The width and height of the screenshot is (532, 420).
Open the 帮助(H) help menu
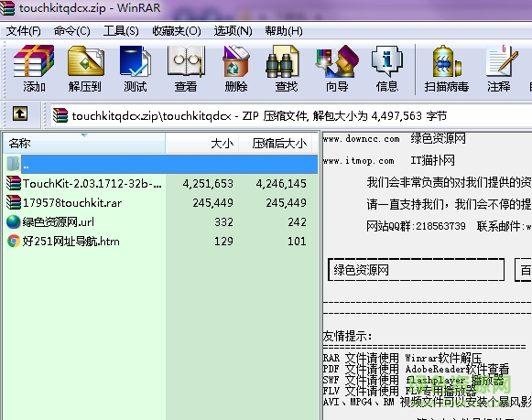point(284,31)
